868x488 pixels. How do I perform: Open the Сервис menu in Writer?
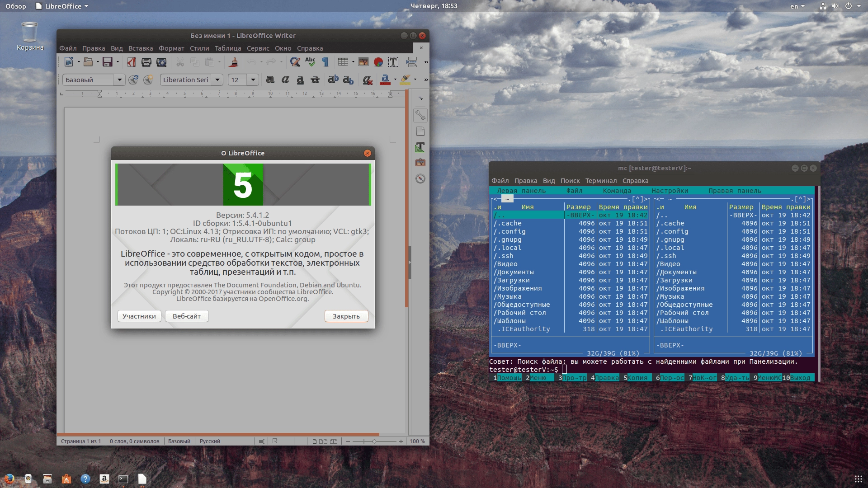pos(258,48)
